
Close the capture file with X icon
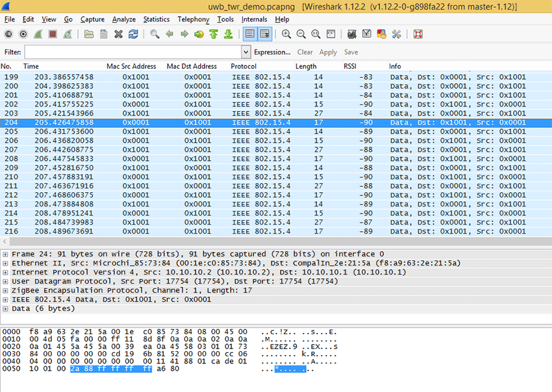118,34
